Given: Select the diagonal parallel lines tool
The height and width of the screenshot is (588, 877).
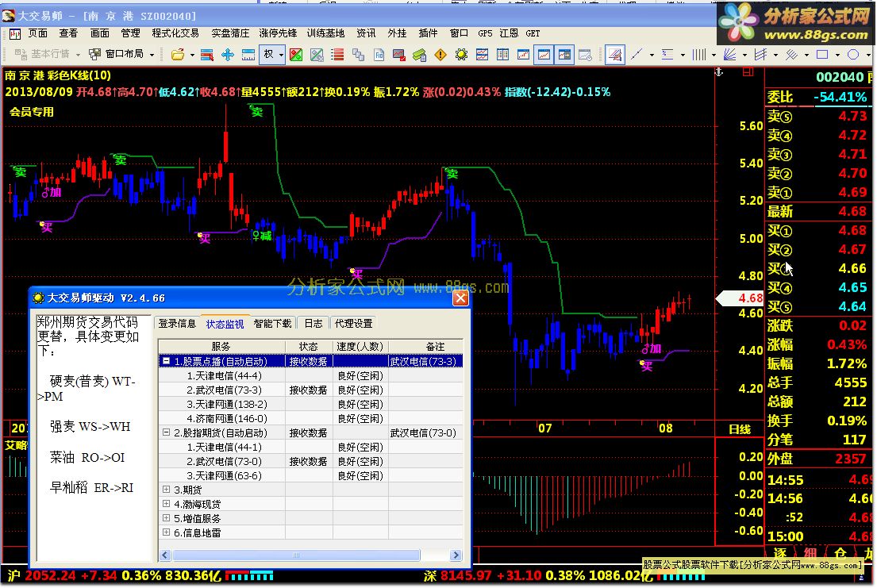Looking at the screenshot, I should (x=791, y=55).
